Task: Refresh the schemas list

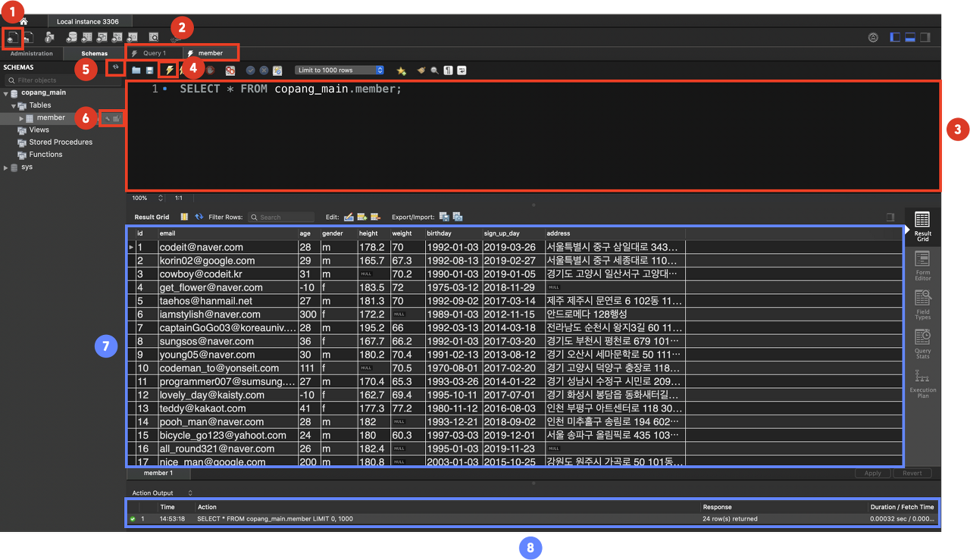Action: [x=115, y=67]
